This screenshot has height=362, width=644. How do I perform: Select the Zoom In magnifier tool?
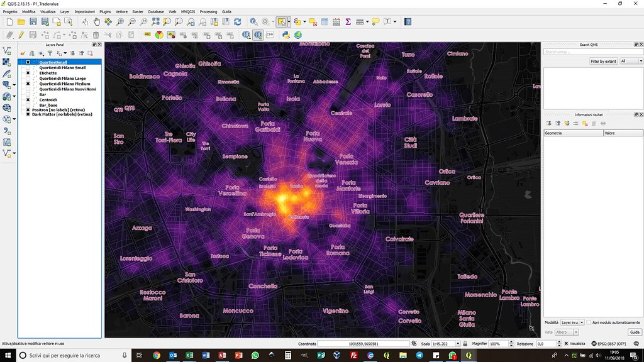(x=120, y=22)
